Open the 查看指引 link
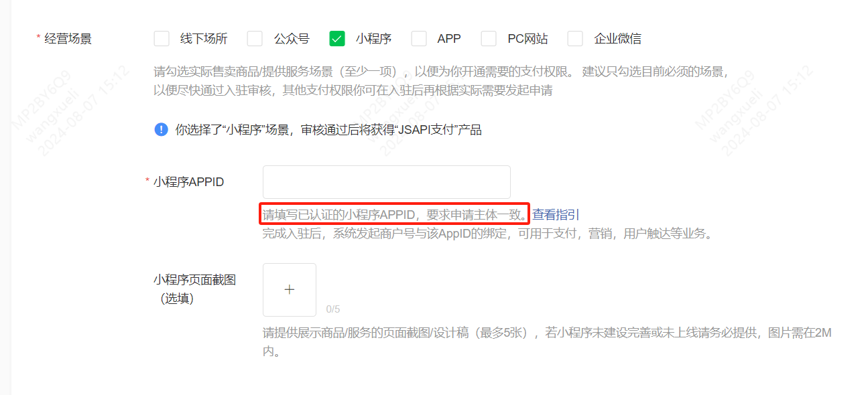Screen dimensions: 868x395 pos(556,215)
